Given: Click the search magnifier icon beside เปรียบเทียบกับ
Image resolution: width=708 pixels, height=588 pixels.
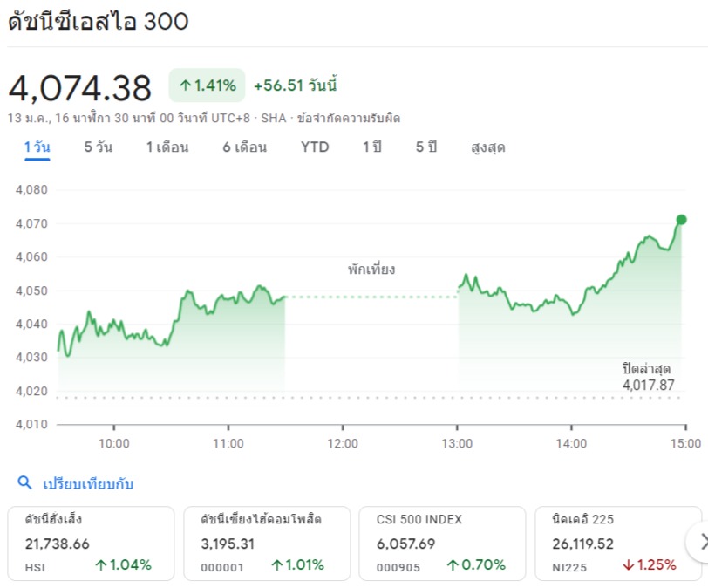Looking at the screenshot, I should click(25, 482).
